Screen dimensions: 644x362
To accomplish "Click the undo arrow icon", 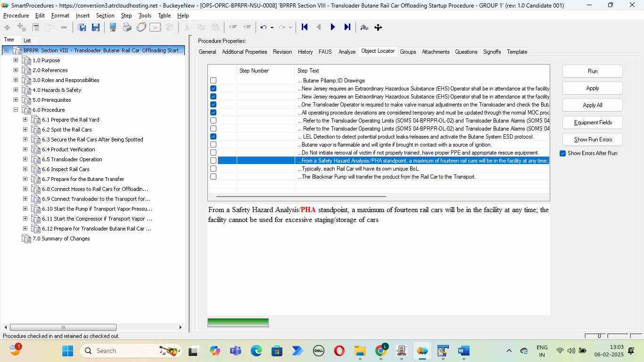I will click(264, 27).
